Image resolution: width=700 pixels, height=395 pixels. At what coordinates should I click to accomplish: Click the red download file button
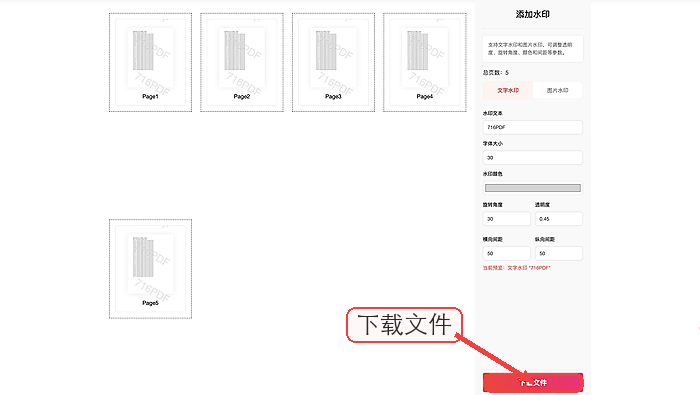(533, 383)
